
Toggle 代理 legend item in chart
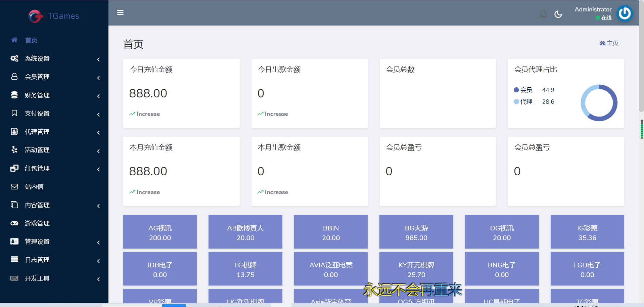tap(523, 102)
